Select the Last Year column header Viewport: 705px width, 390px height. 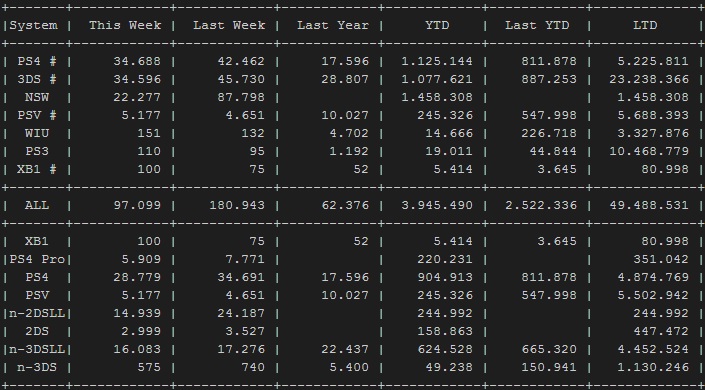pyautogui.click(x=333, y=25)
